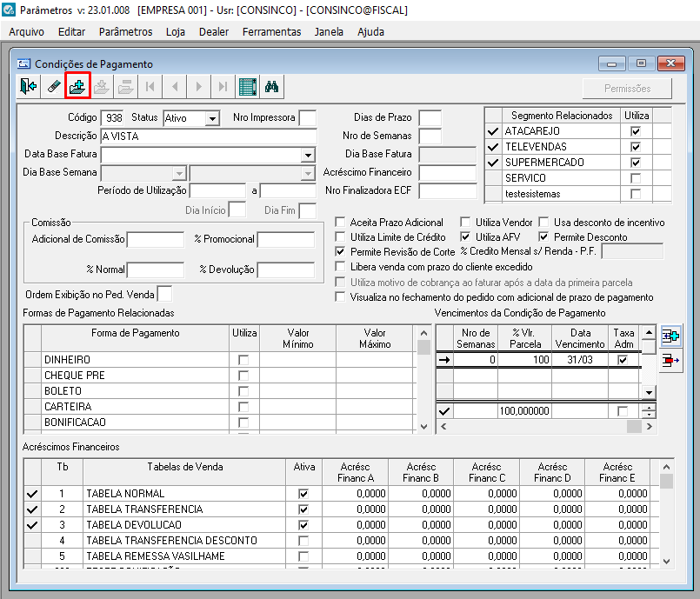Click the Condições de Pagamento window icon

click(23, 64)
